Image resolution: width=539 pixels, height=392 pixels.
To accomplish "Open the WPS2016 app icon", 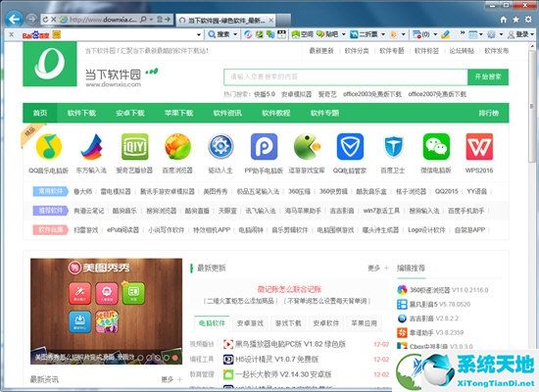I will pyautogui.click(x=479, y=146).
